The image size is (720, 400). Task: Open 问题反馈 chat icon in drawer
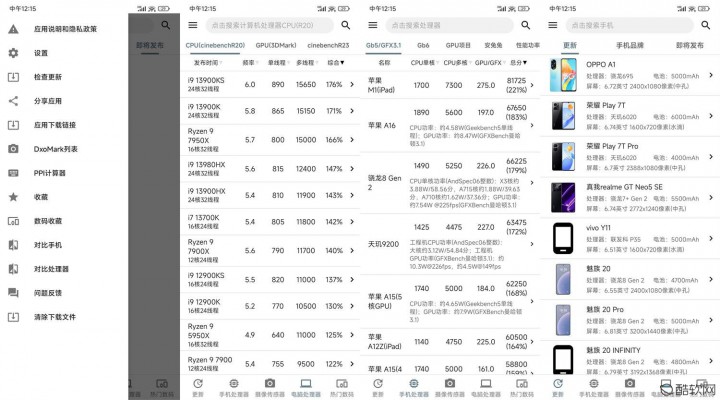13,293
